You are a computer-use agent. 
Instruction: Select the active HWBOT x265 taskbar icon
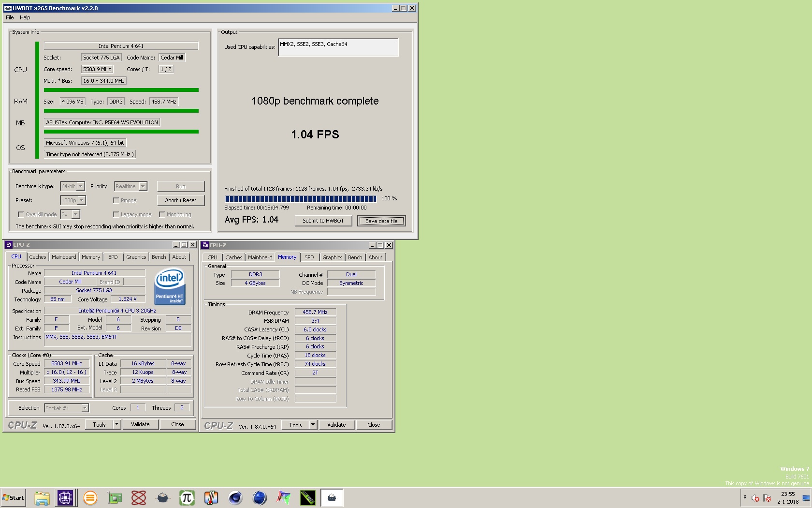[x=332, y=498]
